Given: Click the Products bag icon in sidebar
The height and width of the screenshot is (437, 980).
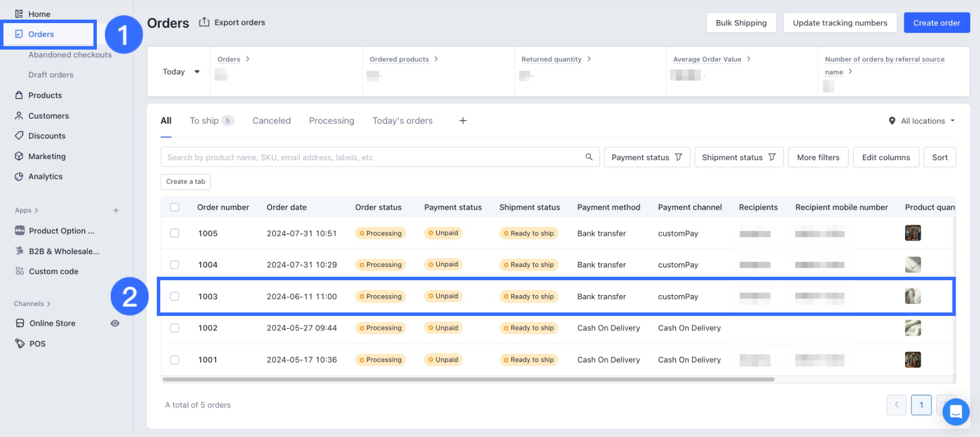Looking at the screenshot, I should [19, 95].
